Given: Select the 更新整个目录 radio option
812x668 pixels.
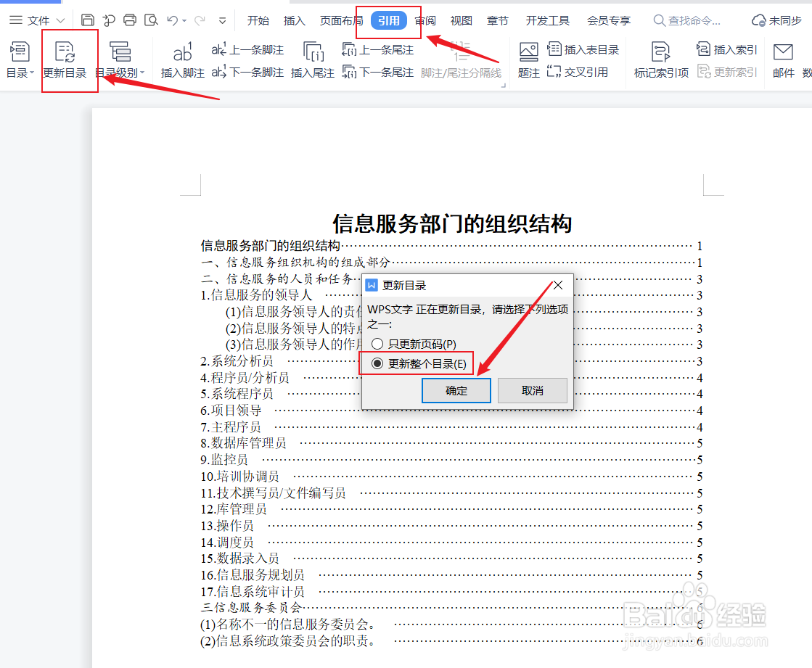Looking at the screenshot, I should pos(377,362).
